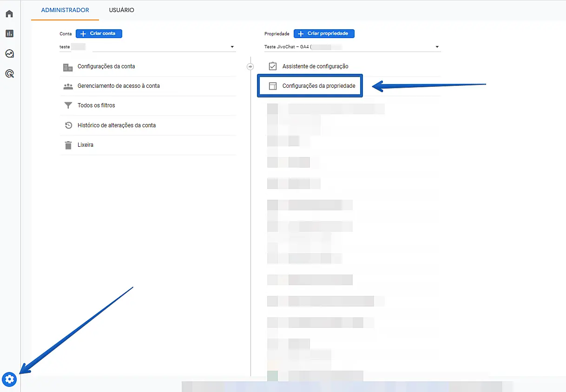Image resolution: width=566 pixels, height=392 pixels.
Task: Open the property dropdown Teste JivoChat – GA4
Action: [352, 47]
